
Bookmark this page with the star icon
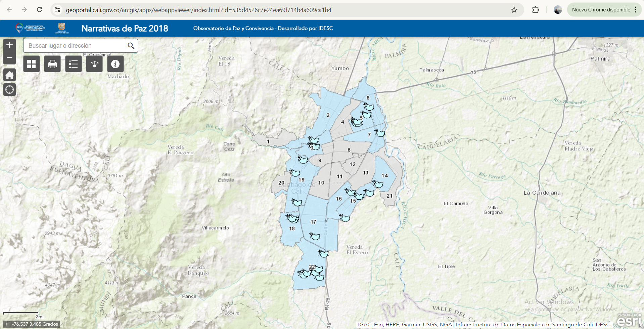tap(514, 10)
